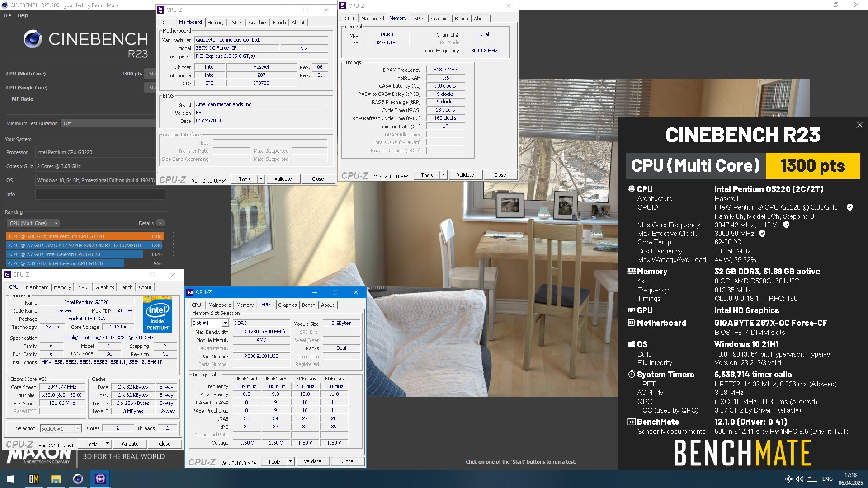Viewport: 868px width, 488px height.
Task: Click the Part Number R538G1601U2S field
Action: point(261,356)
